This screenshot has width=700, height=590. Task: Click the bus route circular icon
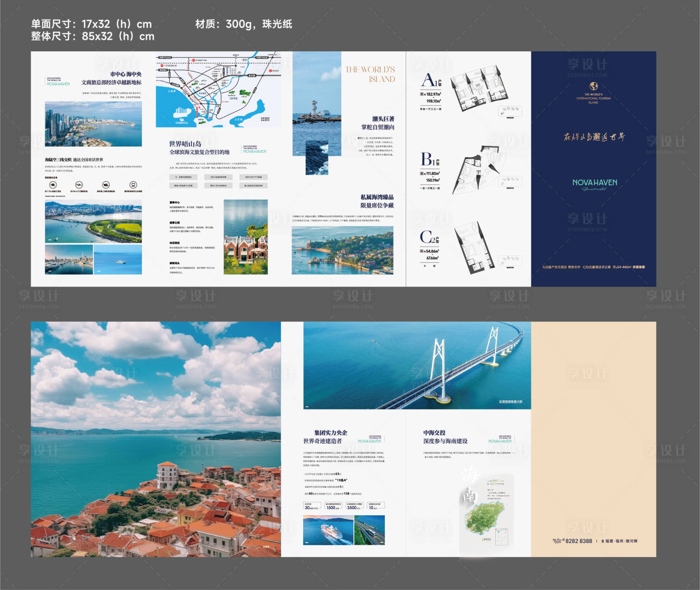click(x=134, y=185)
